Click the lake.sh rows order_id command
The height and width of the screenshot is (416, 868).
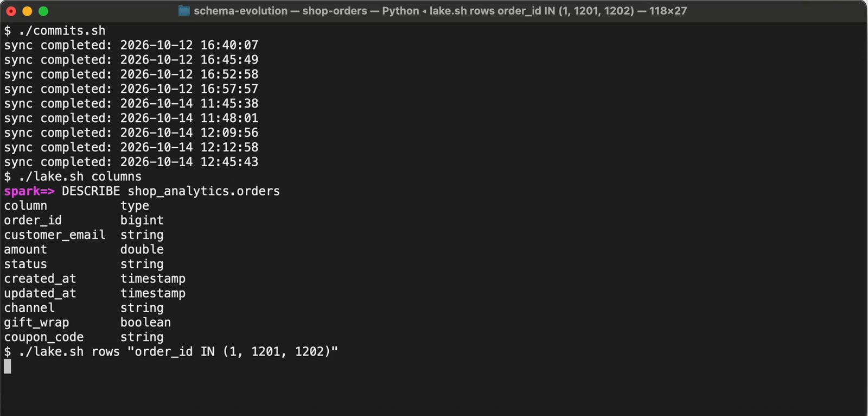click(x=171, y=352)
